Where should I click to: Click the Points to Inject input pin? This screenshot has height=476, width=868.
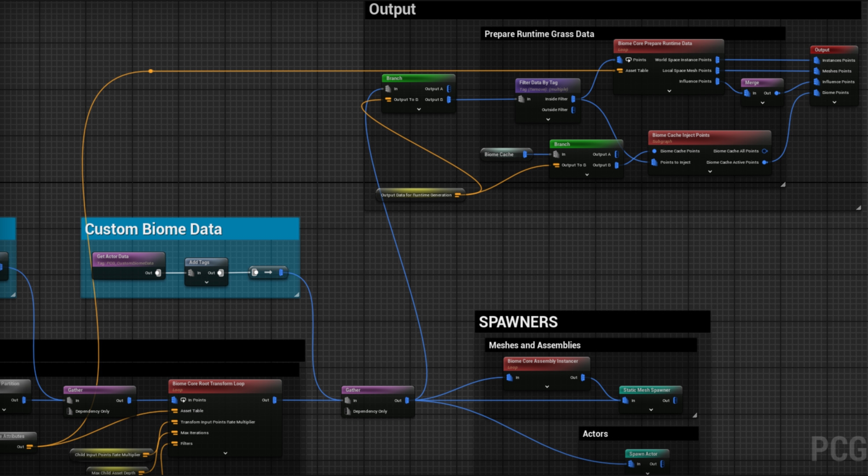pos(654,162)
